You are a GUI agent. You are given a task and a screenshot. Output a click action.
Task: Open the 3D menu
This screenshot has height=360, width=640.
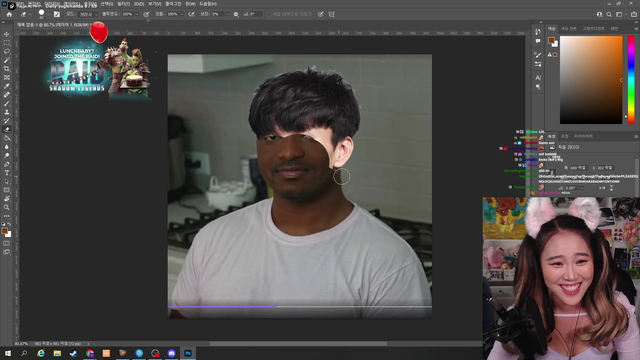tap(139, 4)
